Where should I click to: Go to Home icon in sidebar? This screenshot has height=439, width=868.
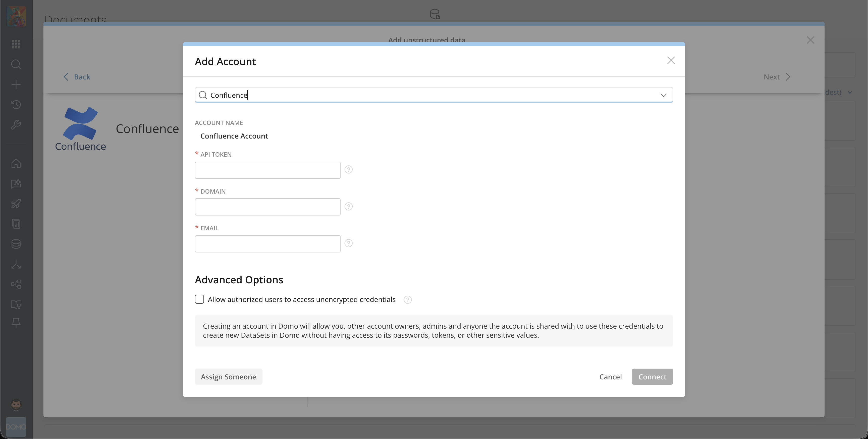pos(16,163)
